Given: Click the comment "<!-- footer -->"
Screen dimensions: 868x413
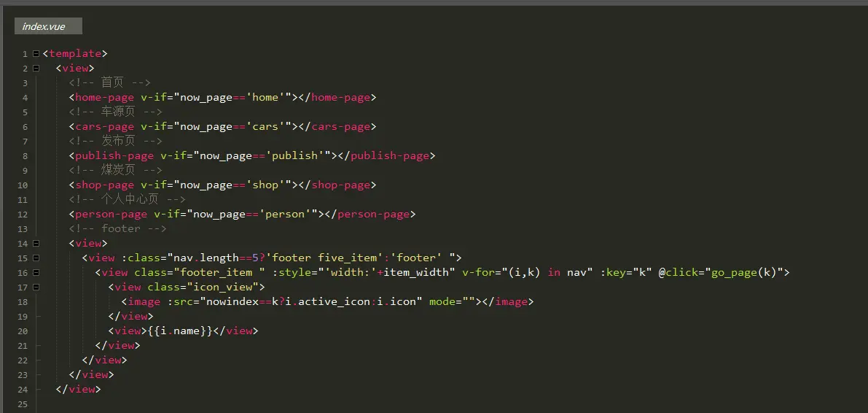Looking at the screenshot, I should [x=117, y=229].
